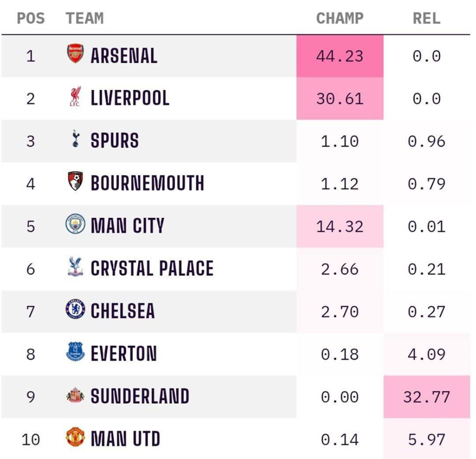The width and height of the screenshot is (476, 459).
Task: Click the Everton club crest icon
Action: click(x=75, y=353)
